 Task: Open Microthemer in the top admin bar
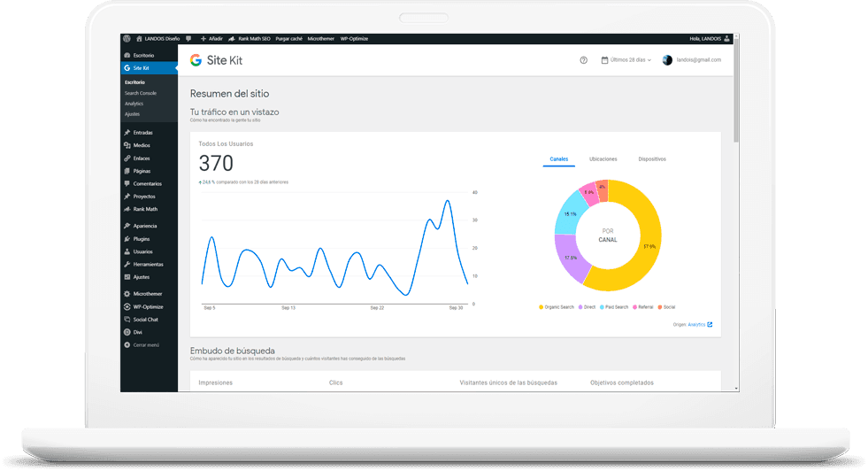point(321,39)
